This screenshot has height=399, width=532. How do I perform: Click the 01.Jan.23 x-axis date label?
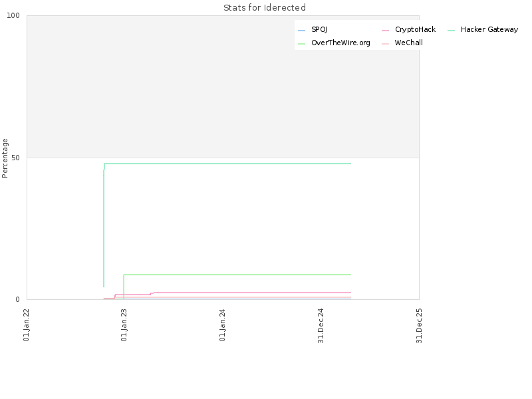point(124,325)
